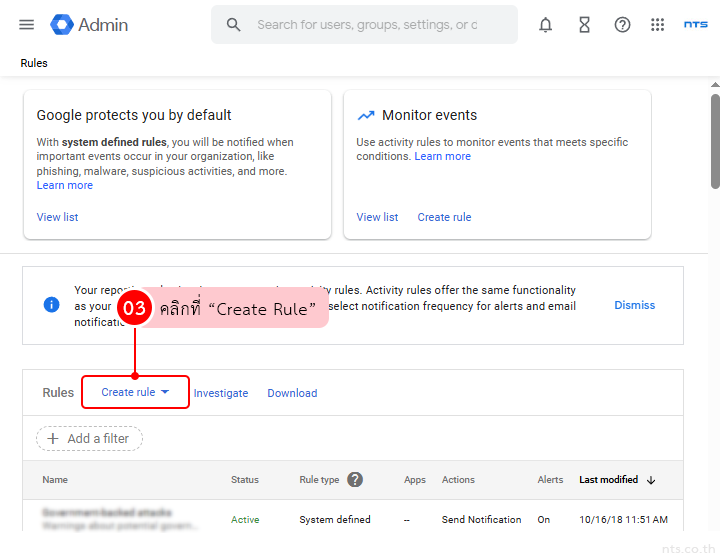This screenshot has height=558, width=720.
Task: Open the Google apps grid
Action: coord(657,25)
